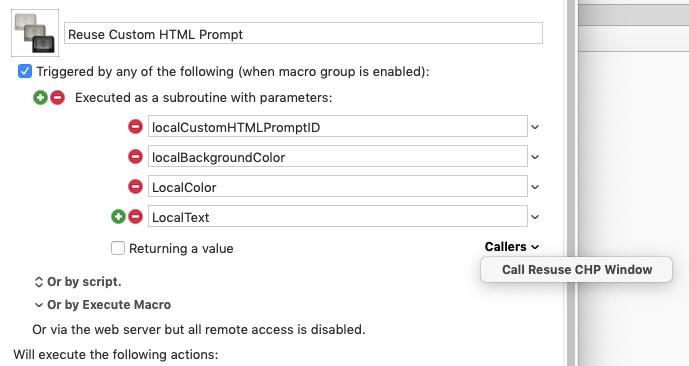Delete the localBackgroundColor parameter
Image resolution: width=689 pixels, height=366 pixels.
point(135,157)
